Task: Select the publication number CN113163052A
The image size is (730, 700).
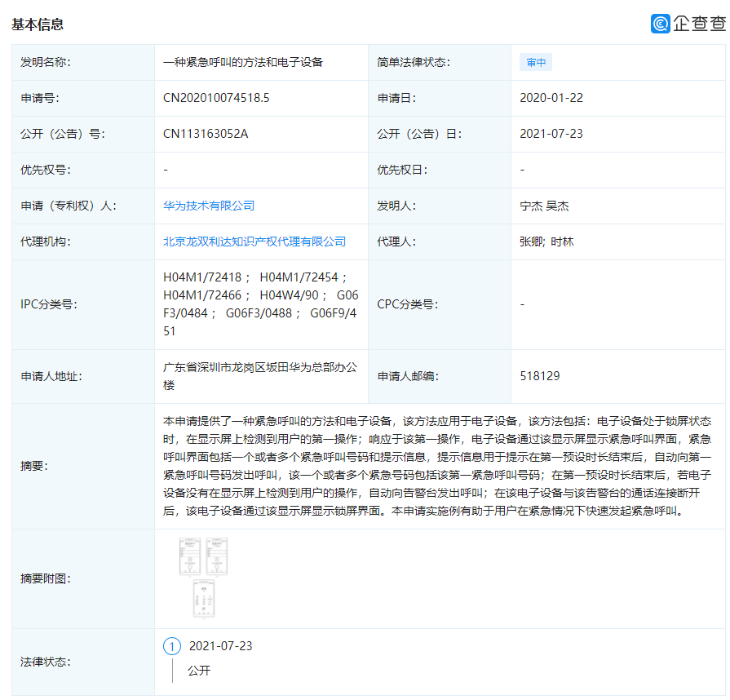Action: pos(206,134)
